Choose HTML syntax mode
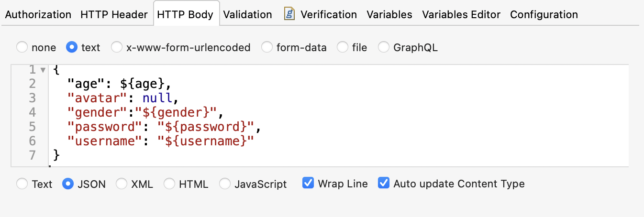Image resolution: width=644 pixels, height=217 pixels. tap(169, 184)
